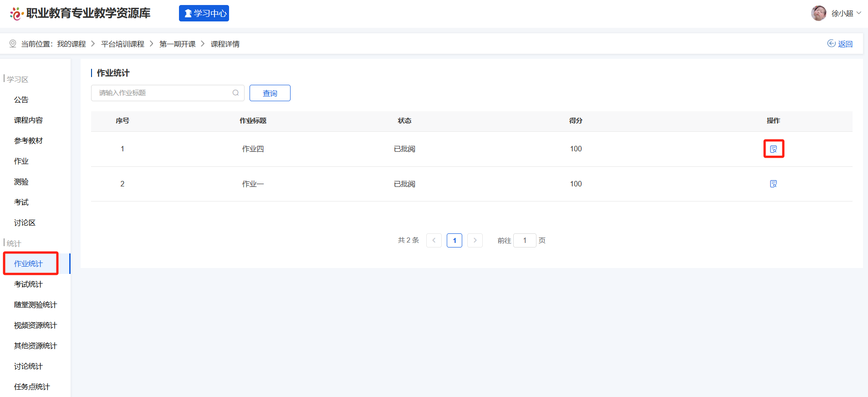Open 考试统计 in the sidebar
The height and width of the screenshot is (397, 868).
coord(28,284)
